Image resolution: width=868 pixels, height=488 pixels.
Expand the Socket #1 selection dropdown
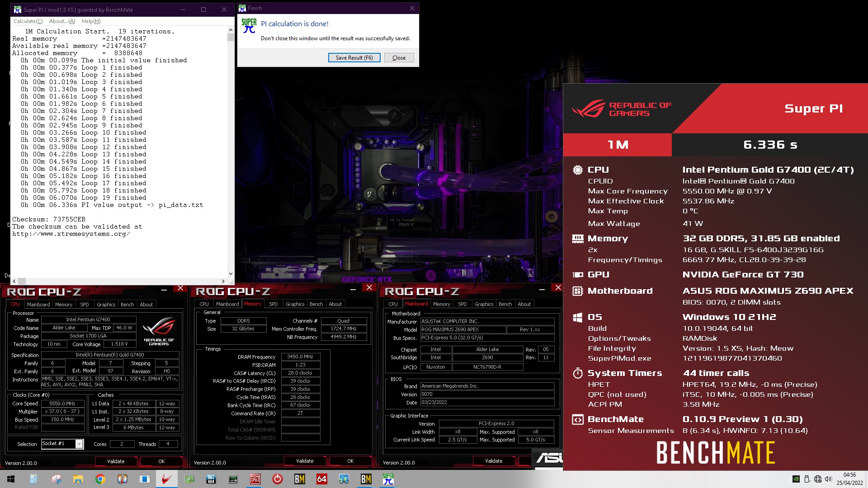(79, 444)
